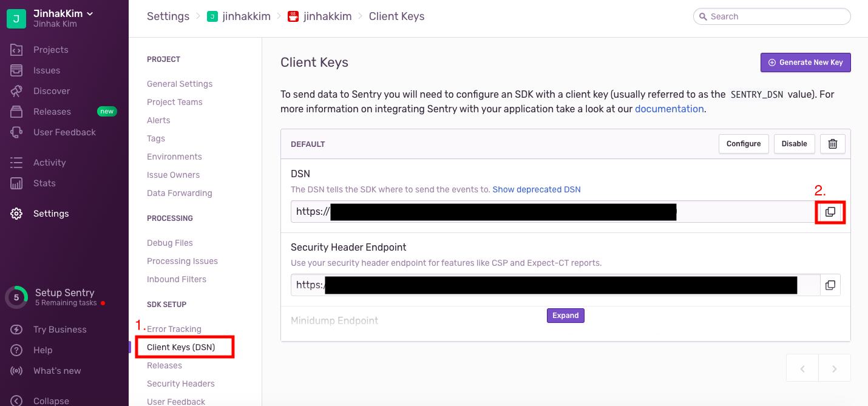Click the DSN text field
Screen dimensions: 868x406
(x=555, y=212)
